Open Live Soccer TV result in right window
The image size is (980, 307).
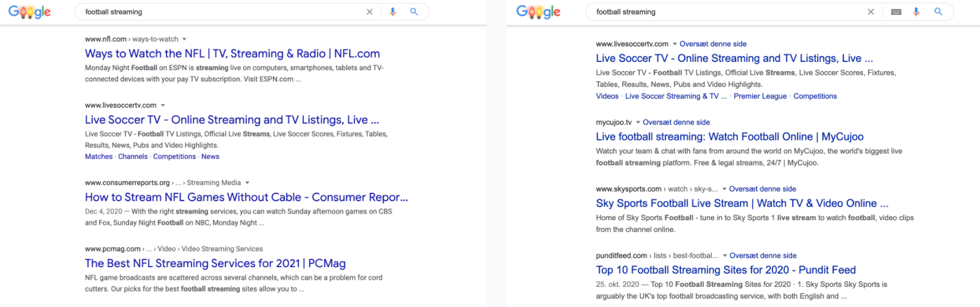click(x=734, y=58)
